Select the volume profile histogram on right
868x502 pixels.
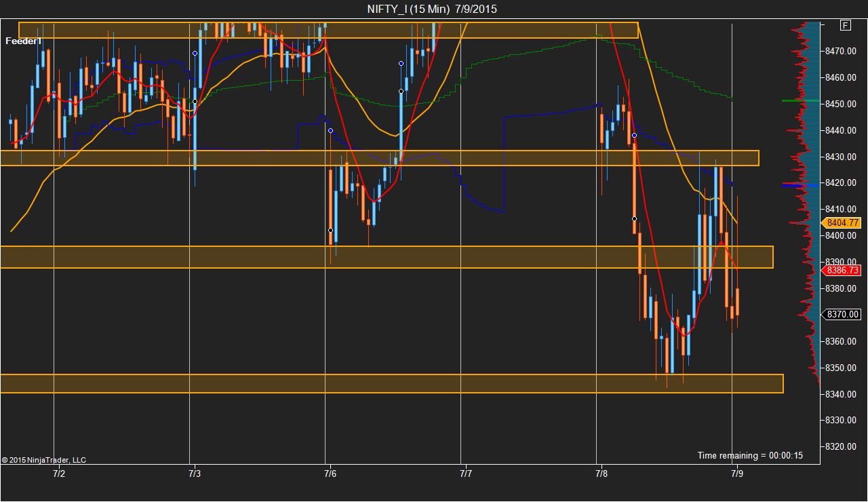point(801,204)
